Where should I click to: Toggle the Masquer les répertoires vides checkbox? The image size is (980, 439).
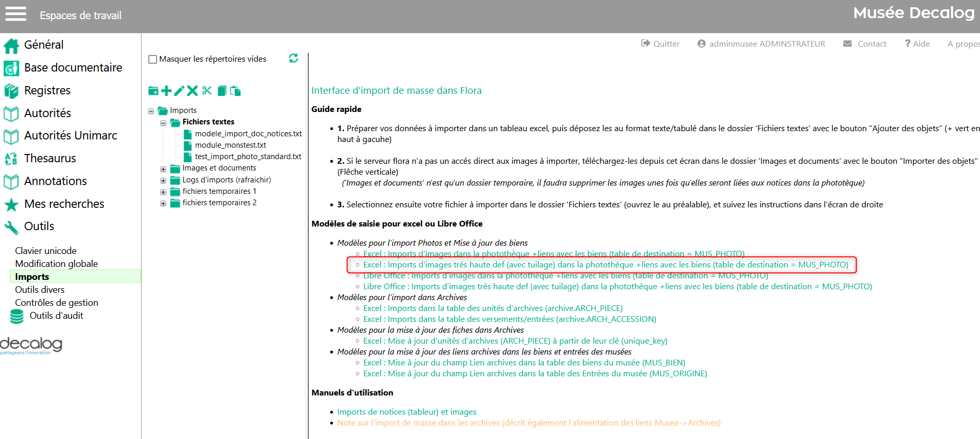(153, 59)
